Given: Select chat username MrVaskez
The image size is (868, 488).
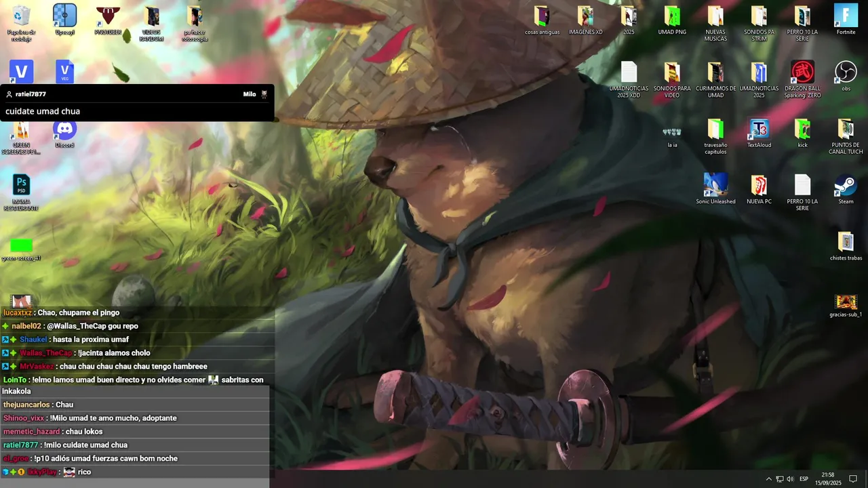Looking at the screenshot, I should tap(37, 367).
